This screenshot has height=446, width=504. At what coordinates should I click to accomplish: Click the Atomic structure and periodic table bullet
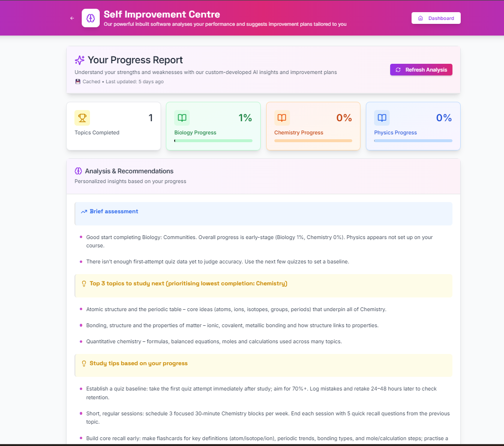[236, 309]
